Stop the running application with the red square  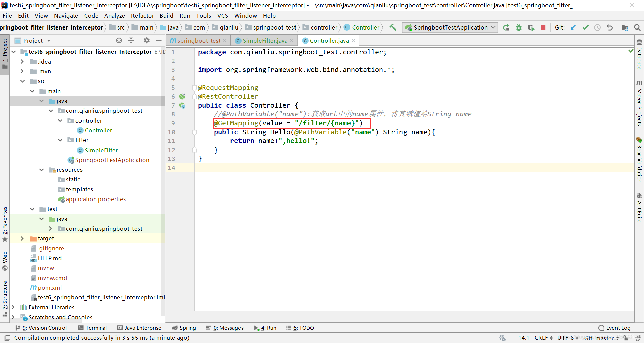543,27
